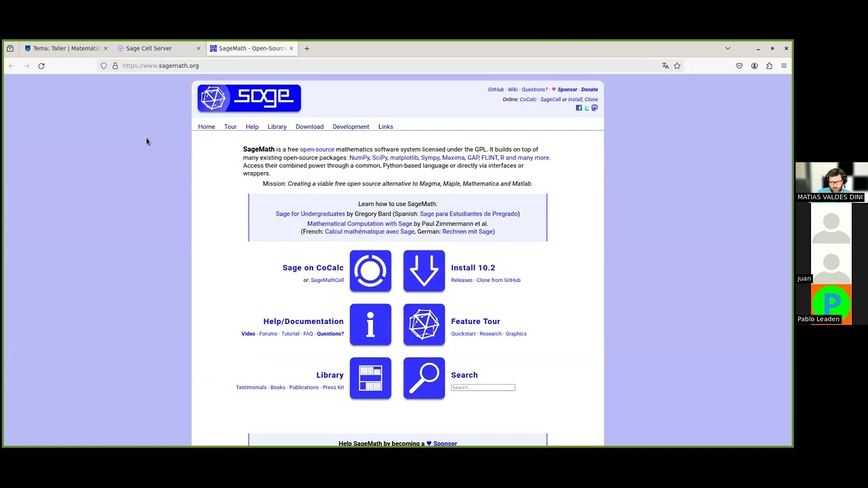The image size is (868, 488).
Task: Open the Firefox hamburger menu
Action: (784, 66)
